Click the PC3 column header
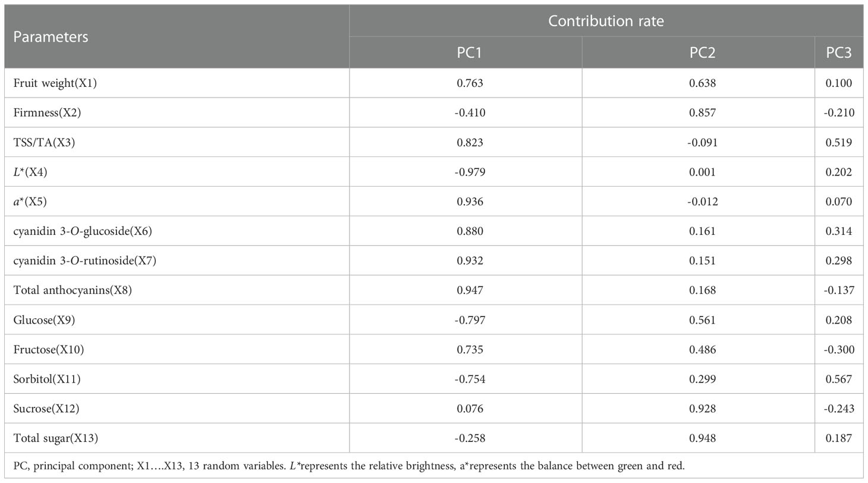 pyautogui.click(x=839, y=52)
